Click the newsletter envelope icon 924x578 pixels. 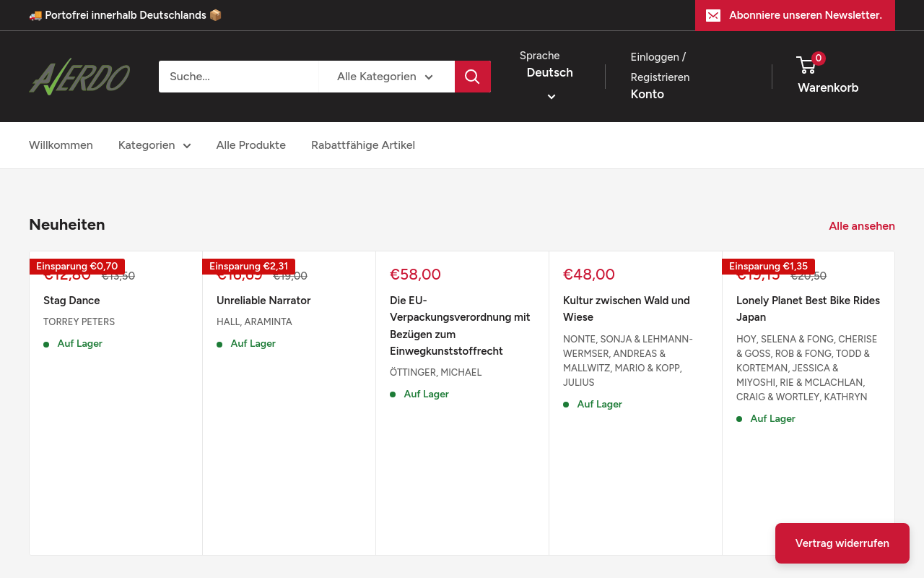pyautogui.click(x=713, y=15)
